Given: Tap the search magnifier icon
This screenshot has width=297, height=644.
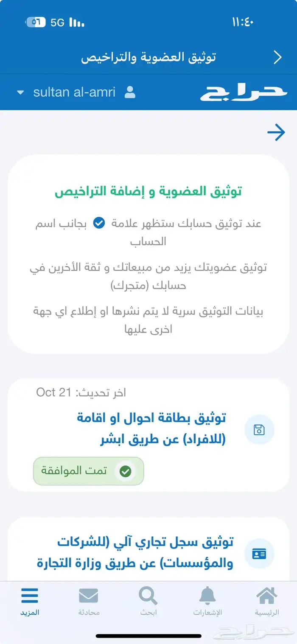Looking at the screenshot, I should 148,596.
